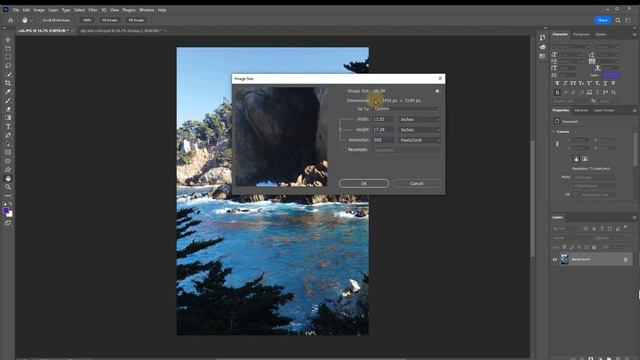
Task: Click the Character panel text color swatch
Action: click(611, 75)
